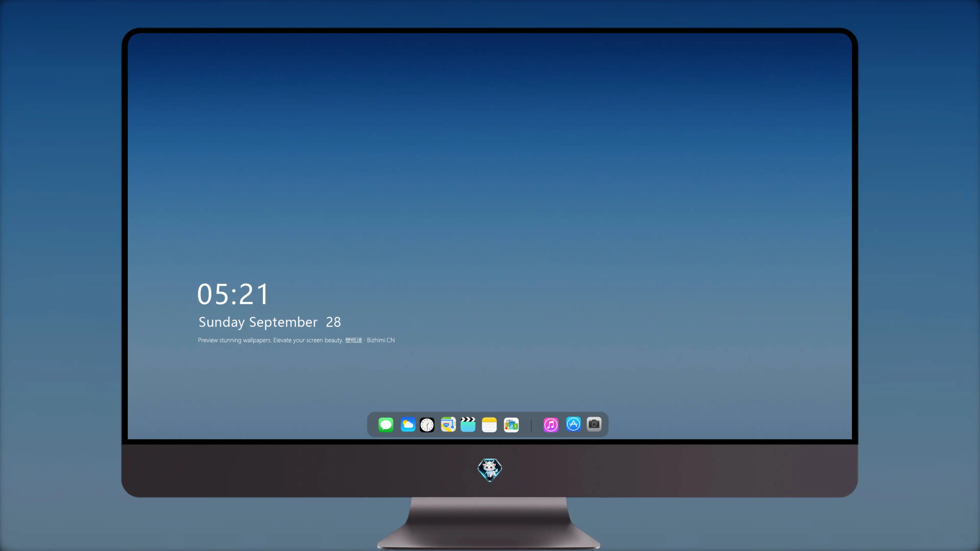Open the yellow Notes app
The height and width of the screenshot is (551, 980).
pyautogui.click(x=489, y=425)
